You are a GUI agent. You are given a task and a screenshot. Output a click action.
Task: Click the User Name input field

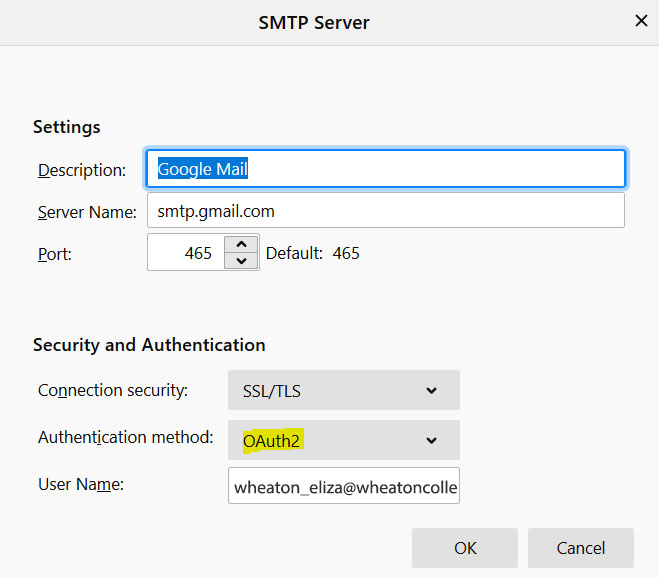343,487
